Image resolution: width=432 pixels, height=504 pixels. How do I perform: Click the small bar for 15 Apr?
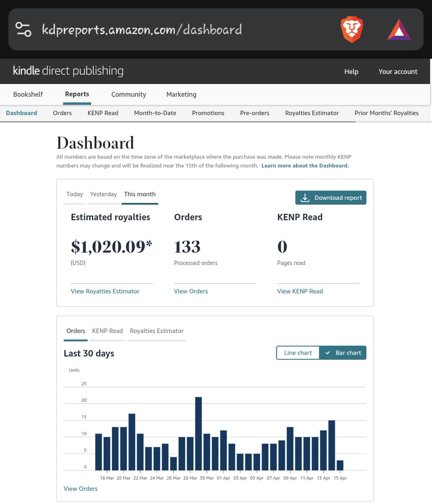[x=340, y=465]
